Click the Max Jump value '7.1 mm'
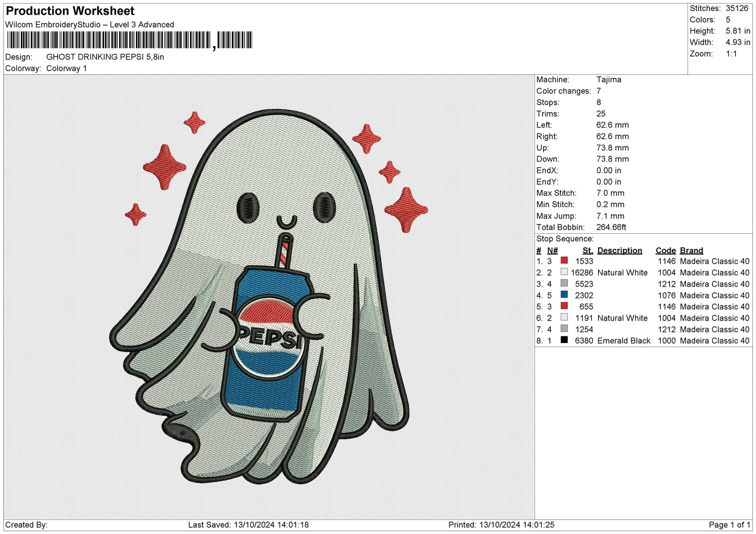 click(x=610, y=216)
